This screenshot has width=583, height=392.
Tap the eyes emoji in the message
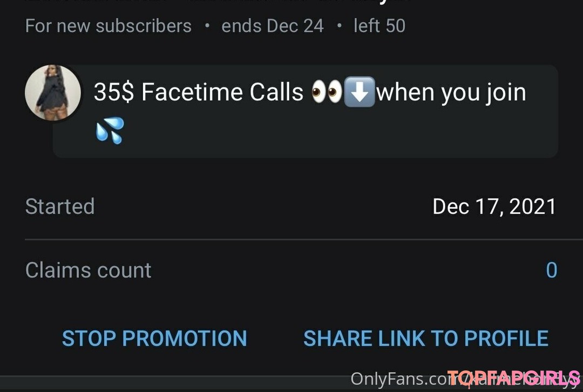click(327, 92)
